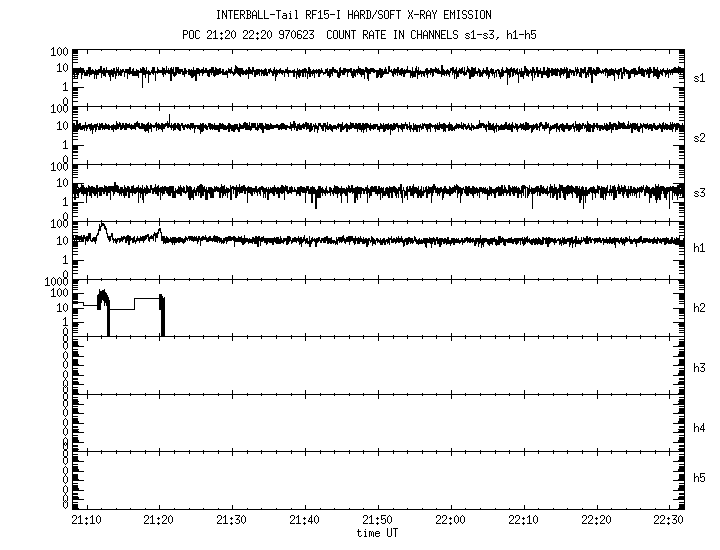Click the "time UT" axis title
The height and width of the screenshot is (550, 720).
(x=378, y=533)
